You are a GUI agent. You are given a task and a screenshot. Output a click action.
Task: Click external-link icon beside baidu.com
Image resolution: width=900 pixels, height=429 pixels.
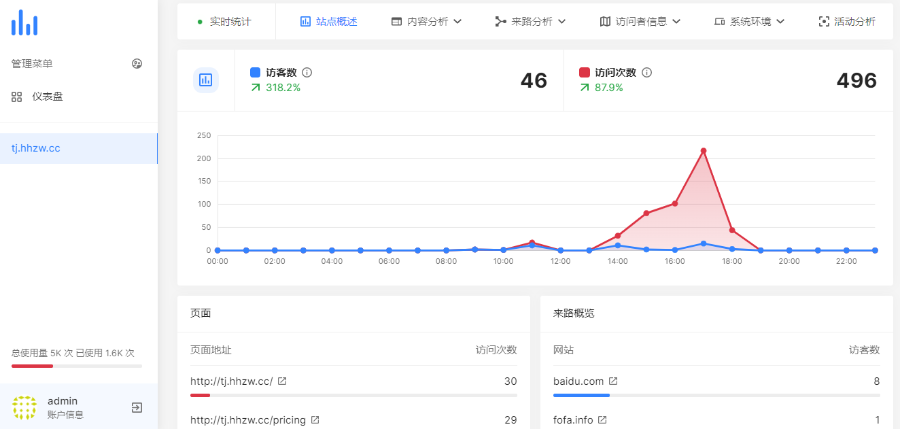(613, 381)
